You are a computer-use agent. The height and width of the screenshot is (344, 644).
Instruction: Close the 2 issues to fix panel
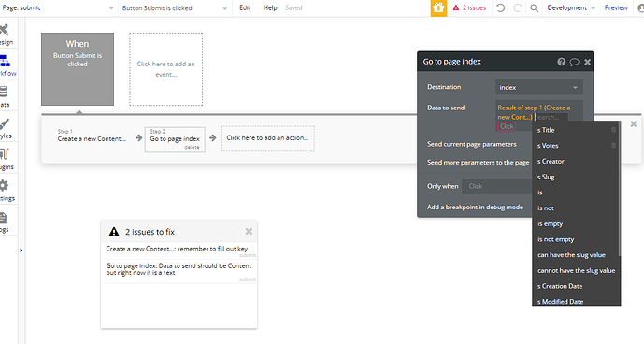point(249,232)
